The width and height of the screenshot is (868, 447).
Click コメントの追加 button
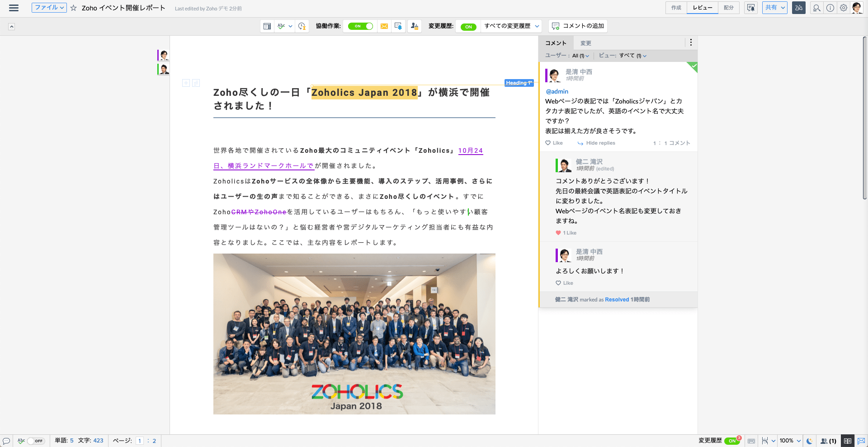coord(578,26)
